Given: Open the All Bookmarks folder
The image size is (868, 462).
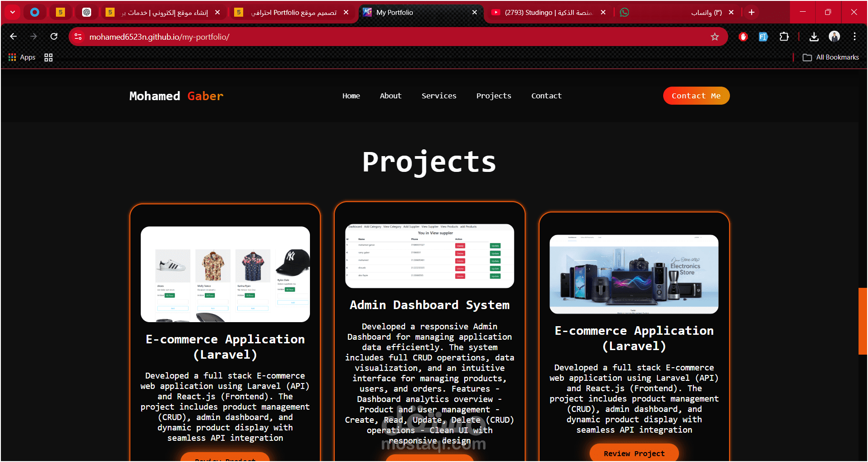Looking at the screenshot, I should (x=831, y=57).
